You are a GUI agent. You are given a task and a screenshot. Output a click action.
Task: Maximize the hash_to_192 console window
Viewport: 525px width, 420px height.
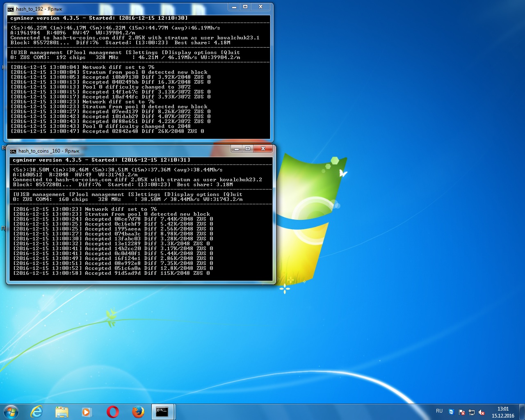pyautogui.click(x=245, y=7)
